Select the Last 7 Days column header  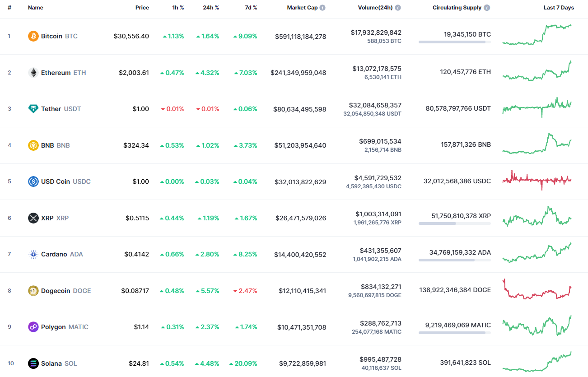558,7
